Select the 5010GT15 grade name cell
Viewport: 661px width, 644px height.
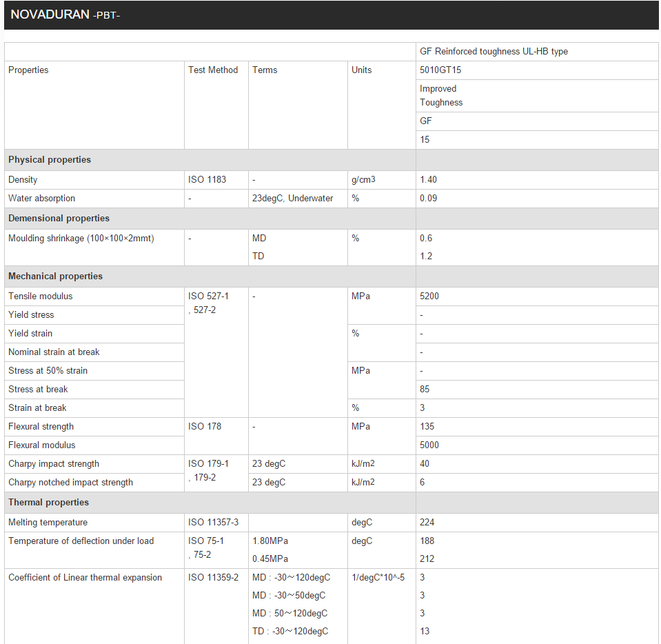(x=440, y=70)
